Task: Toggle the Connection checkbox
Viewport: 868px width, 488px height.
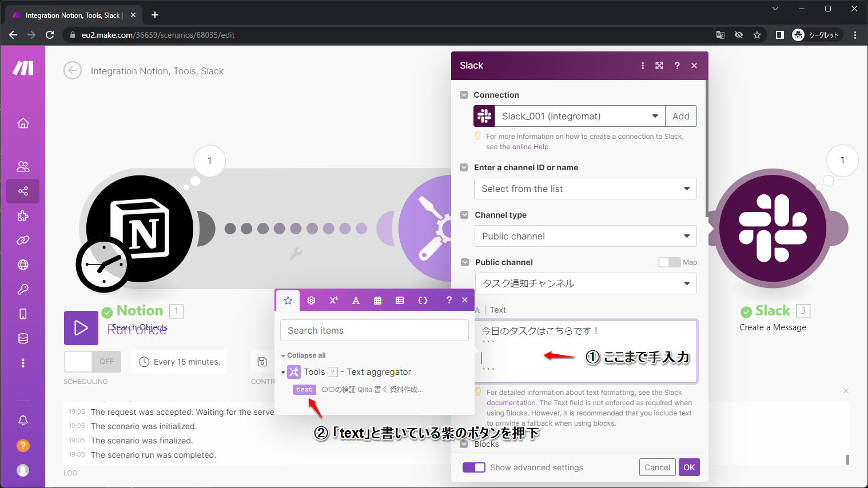Action: point(464,95)
